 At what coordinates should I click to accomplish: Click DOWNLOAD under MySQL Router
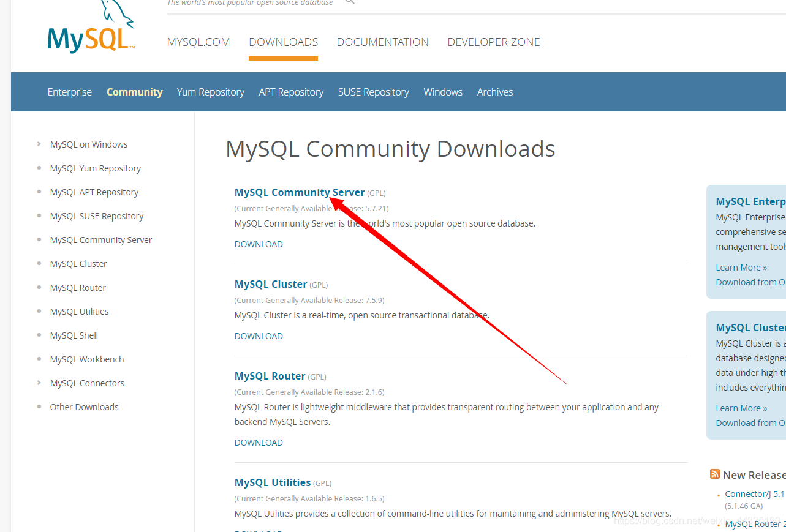pos(259,443)
